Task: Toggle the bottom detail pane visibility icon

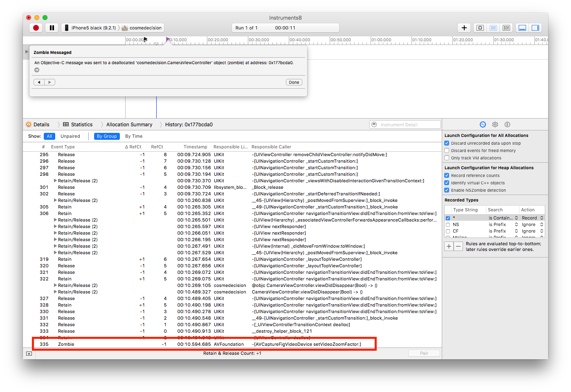Action: point(522,28)
